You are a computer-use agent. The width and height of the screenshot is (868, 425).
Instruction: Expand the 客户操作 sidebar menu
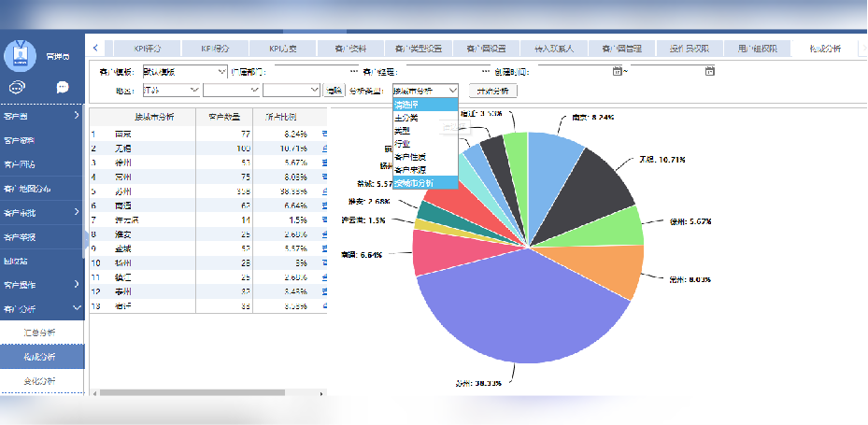point(77,284)
